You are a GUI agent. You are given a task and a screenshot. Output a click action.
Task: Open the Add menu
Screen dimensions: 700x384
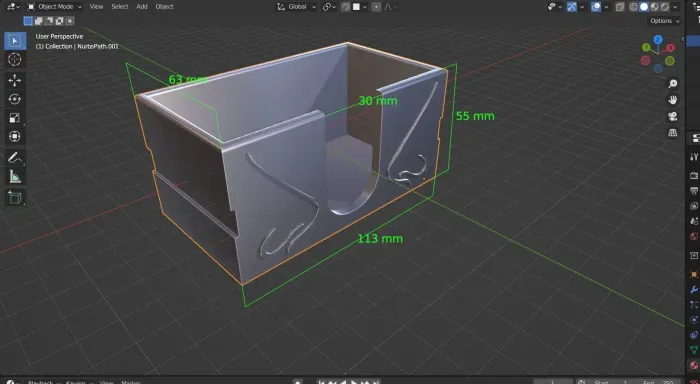(x=142, y=7)
